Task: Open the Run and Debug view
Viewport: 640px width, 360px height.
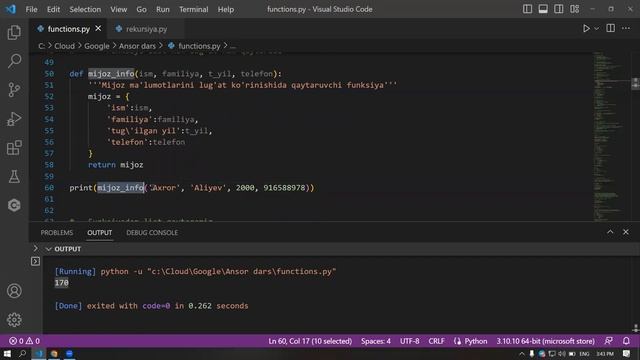Action: pyautogui.click(x=14, y=119)
